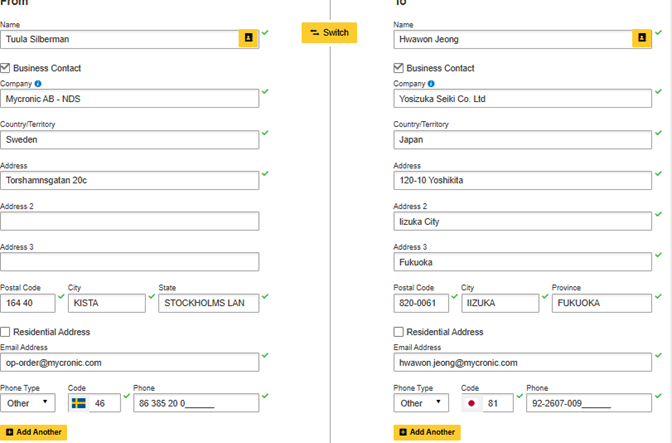
Task: Edit To phone number 92-2607-009
Action: [589, 403]
